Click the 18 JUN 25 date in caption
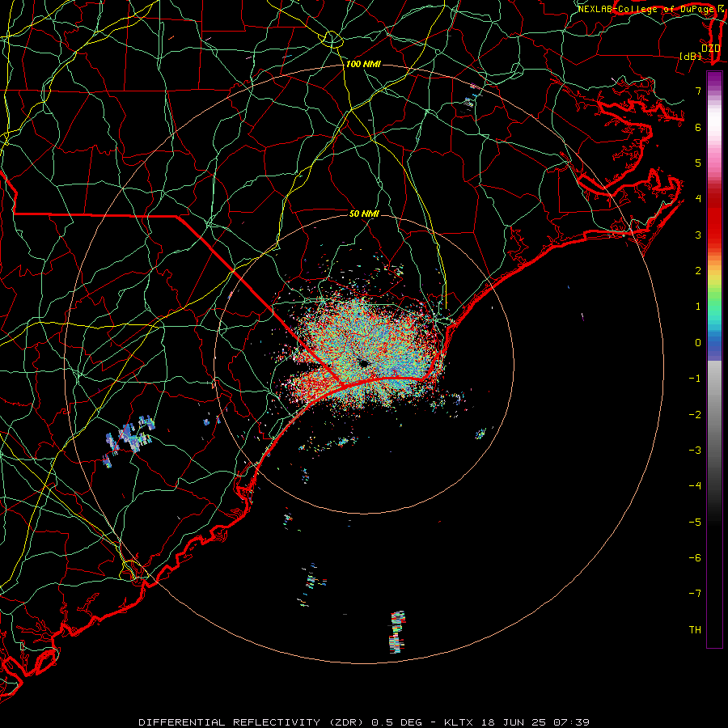Image resolution: width=728 pixels, height=728 pixels. click(514, 722)
